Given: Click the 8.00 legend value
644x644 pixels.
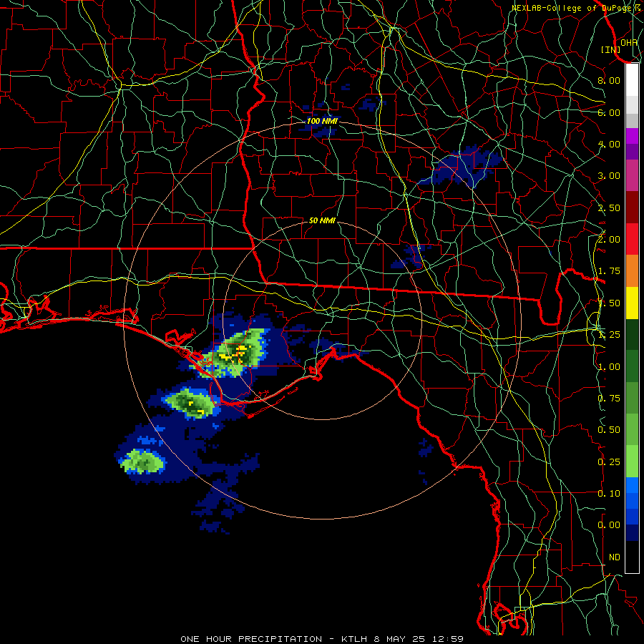Looking at the screenshot, I should coord(609,80).
